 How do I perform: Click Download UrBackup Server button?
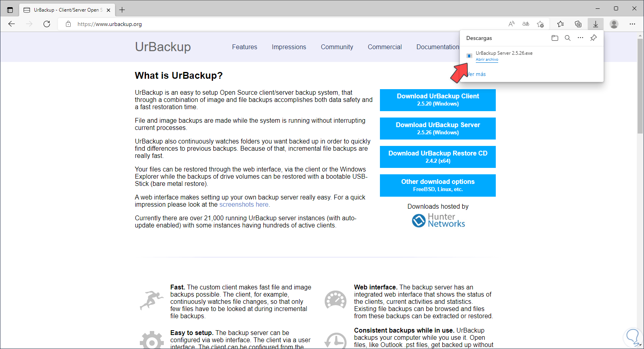click(438, 128)
